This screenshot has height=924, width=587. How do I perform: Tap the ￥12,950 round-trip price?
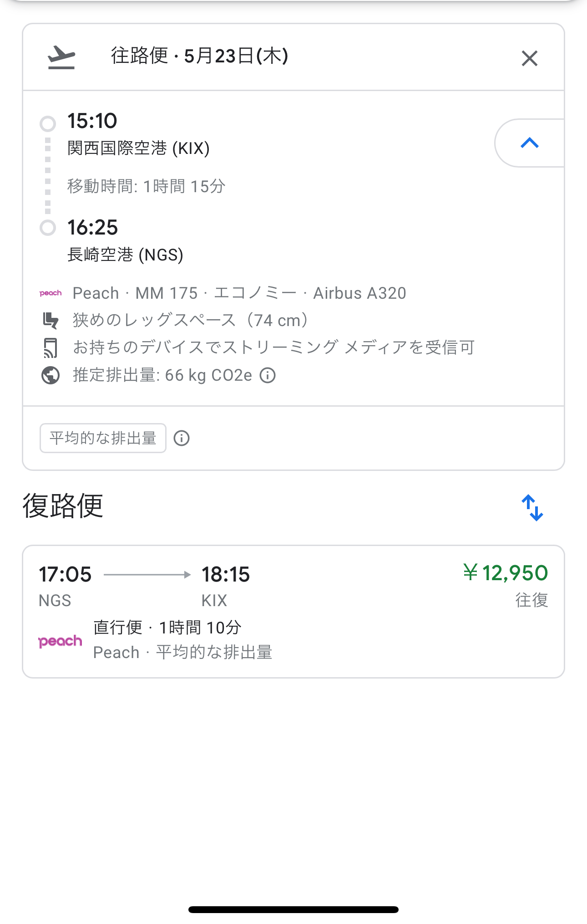click(505, 573)
